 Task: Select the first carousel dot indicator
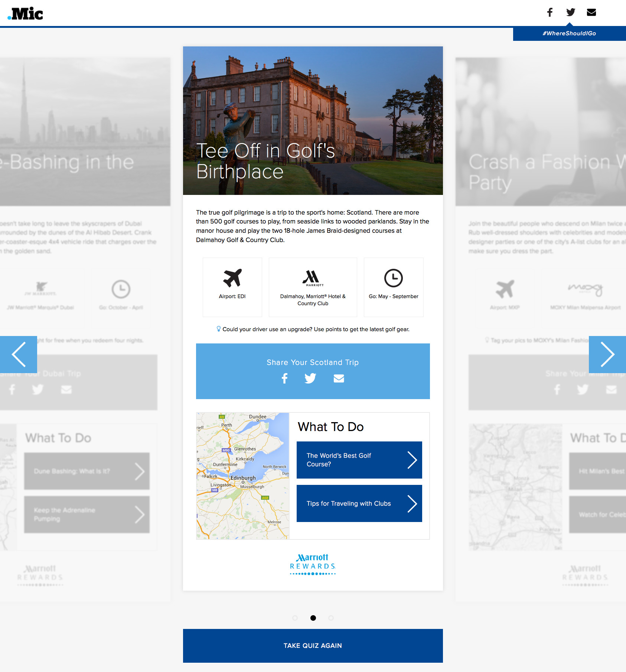[x=295, y=618]
